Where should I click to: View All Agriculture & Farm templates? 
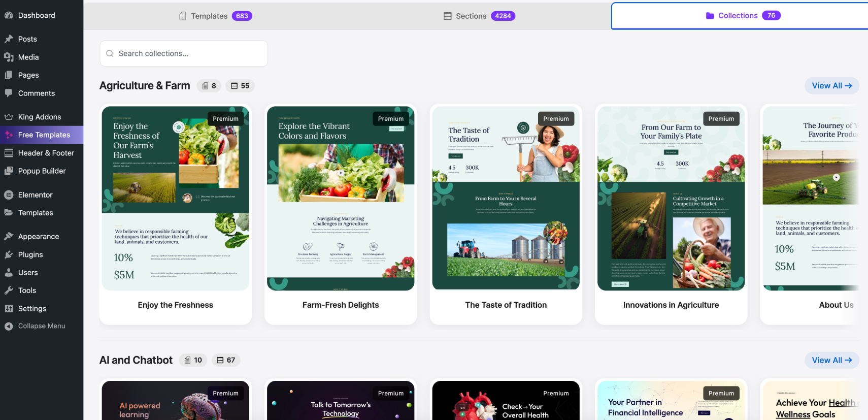[x=831, y=86]
